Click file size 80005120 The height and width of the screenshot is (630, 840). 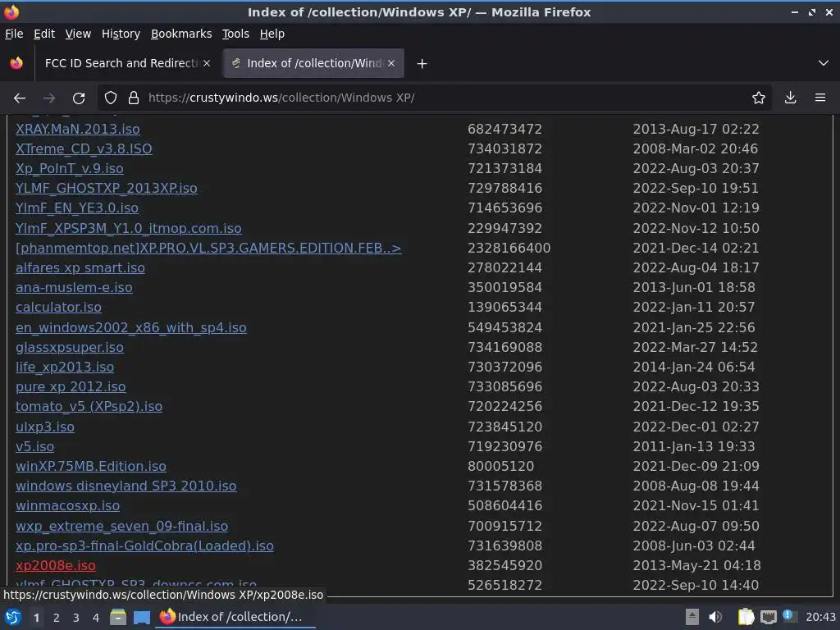point(500,467)
